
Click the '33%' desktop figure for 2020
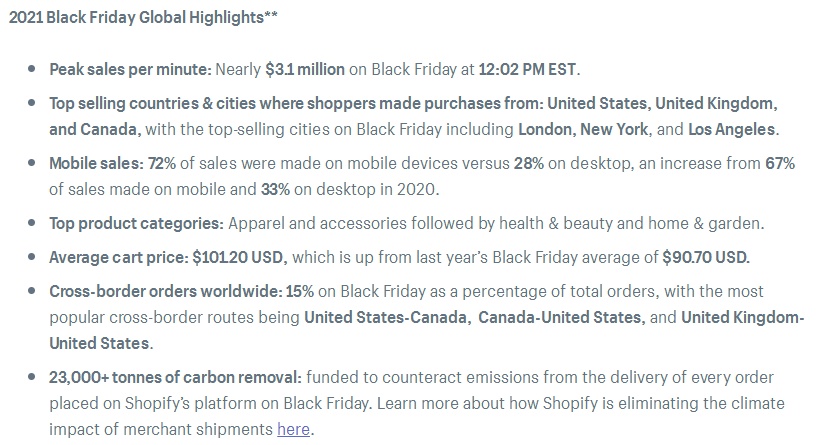(275, 189)
